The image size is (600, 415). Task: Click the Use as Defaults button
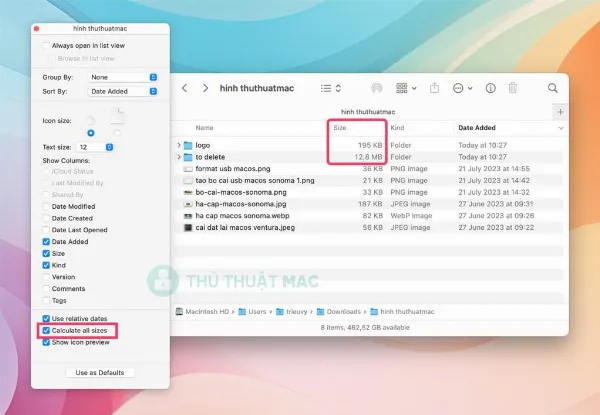(x=100, y=373)
